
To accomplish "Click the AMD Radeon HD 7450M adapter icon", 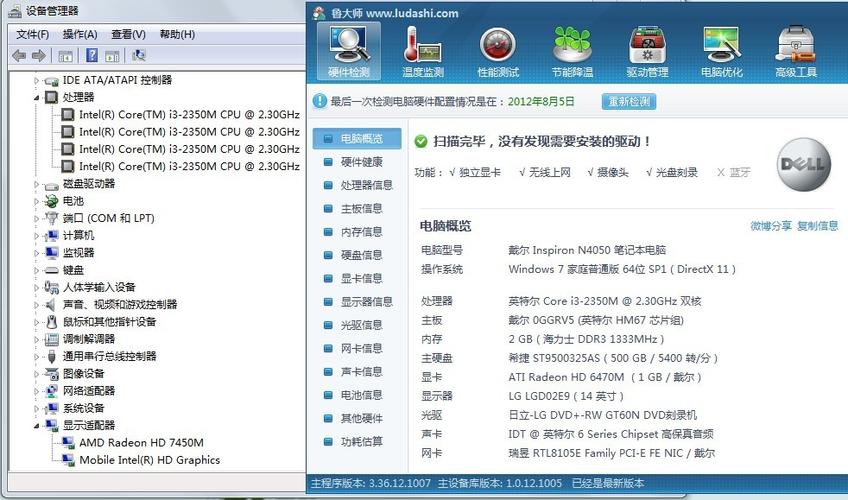I will coord(68,443).
